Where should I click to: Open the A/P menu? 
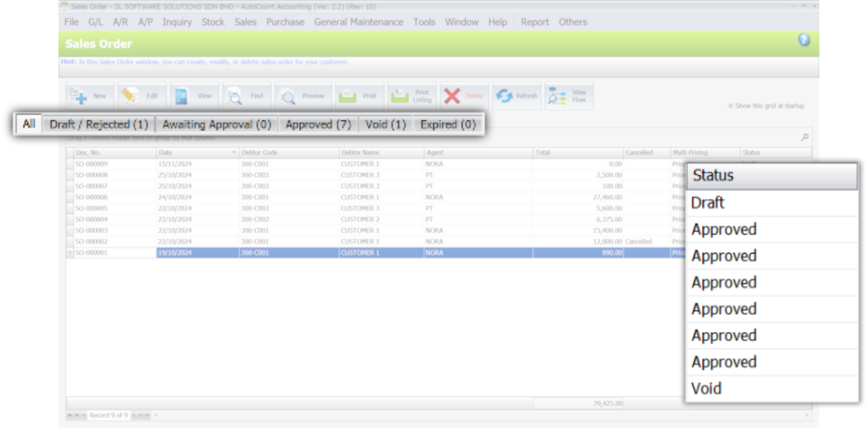(x=145, y=22)
